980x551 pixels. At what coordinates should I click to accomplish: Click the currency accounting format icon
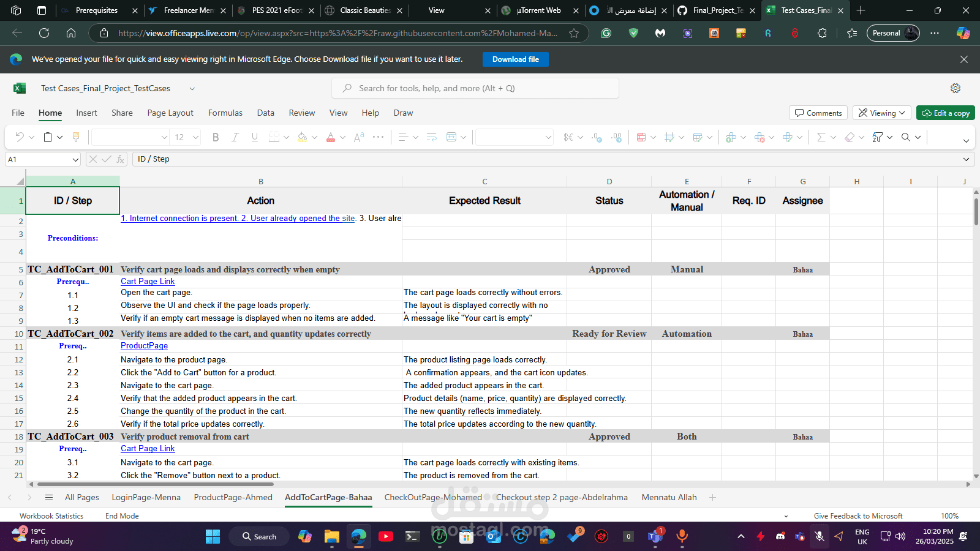[568, 137]
